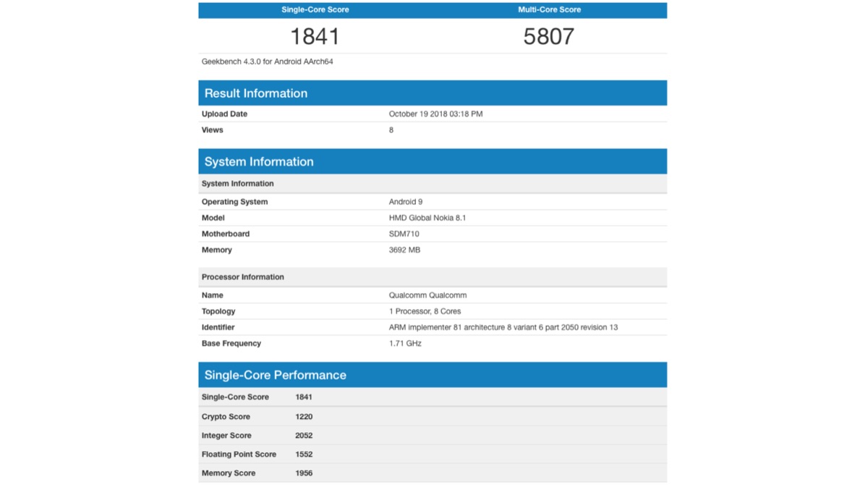
Task: Click the upload date October 19 2018
Action: [435, 114]
